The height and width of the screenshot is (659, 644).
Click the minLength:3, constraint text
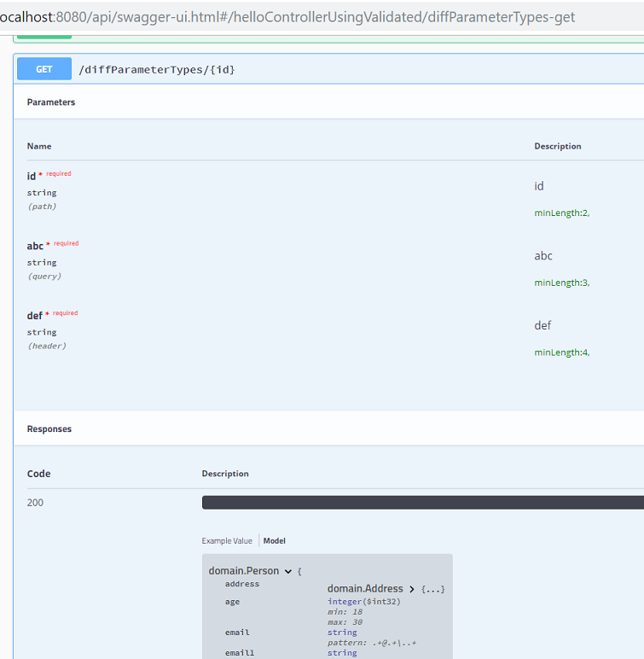562,283
